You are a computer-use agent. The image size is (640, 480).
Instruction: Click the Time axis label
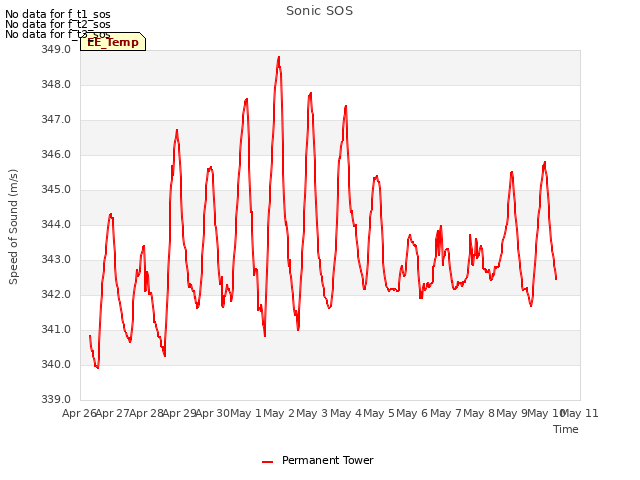pos(565,429)
